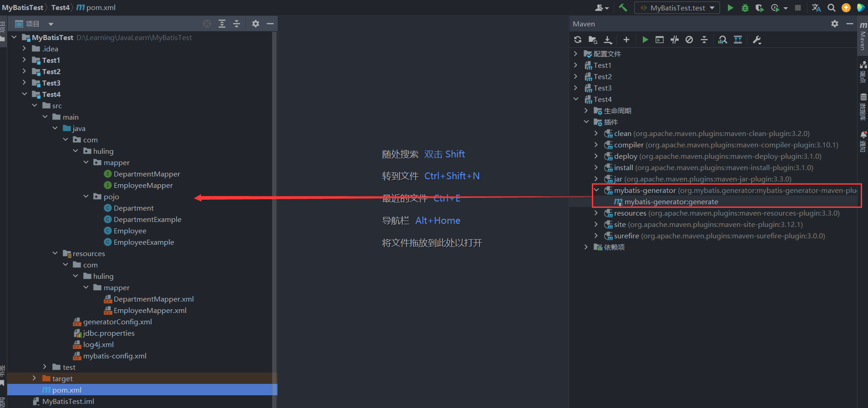
Task: Open the run with profiler dropdown arrow
Action: tap(786, 8)
